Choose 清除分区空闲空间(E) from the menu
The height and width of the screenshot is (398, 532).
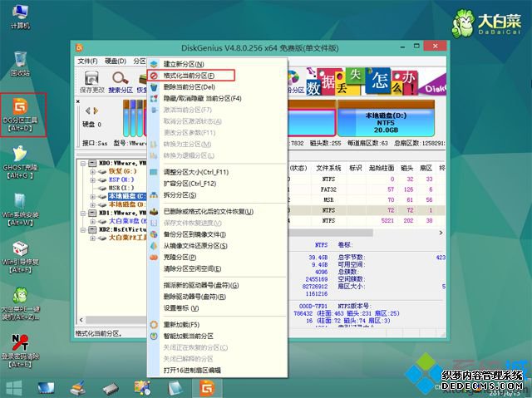[192, 269]
